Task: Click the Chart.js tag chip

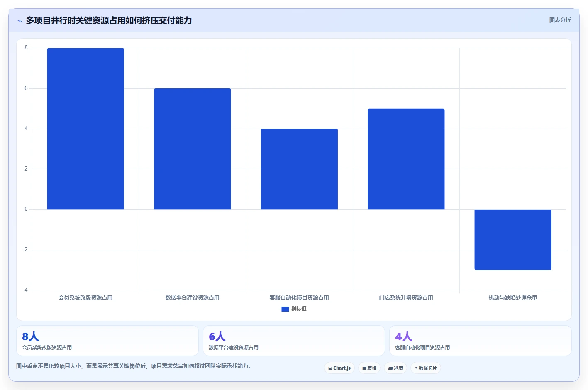Action: point(339,368)
